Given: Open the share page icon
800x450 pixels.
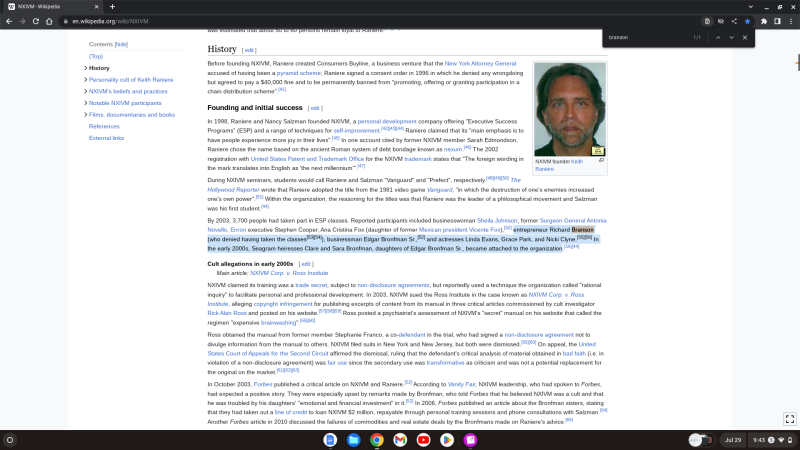Looking at the screenshot, I should (734, 21).
